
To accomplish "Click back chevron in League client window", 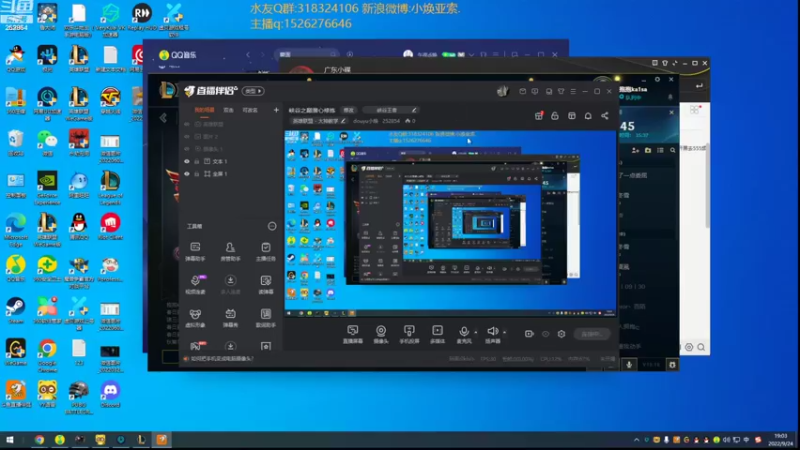I will (163, 118).
